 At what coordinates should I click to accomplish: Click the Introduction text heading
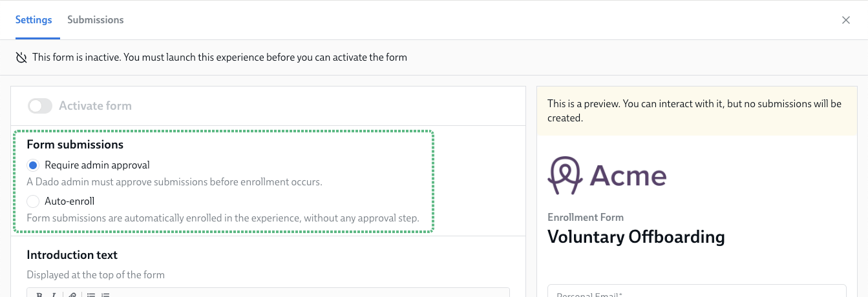tap(72, 255)
